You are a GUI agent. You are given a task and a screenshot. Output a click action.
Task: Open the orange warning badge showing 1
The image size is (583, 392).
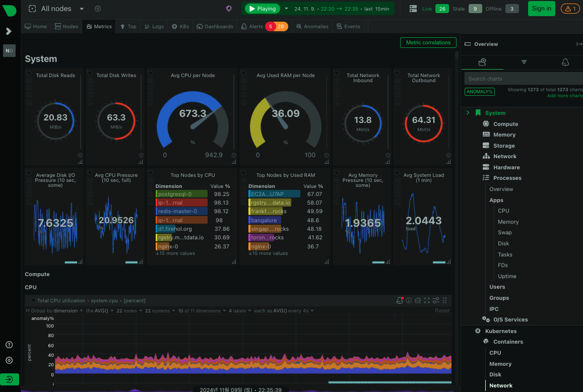(570, 9)
